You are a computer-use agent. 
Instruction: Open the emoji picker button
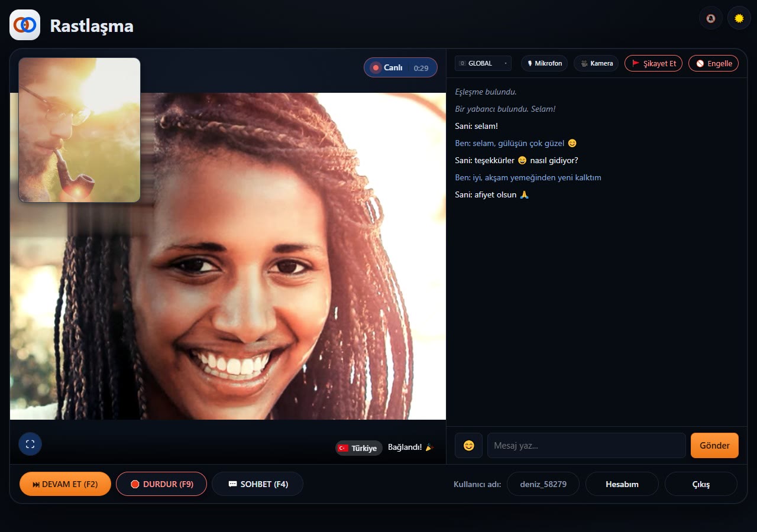468,446
